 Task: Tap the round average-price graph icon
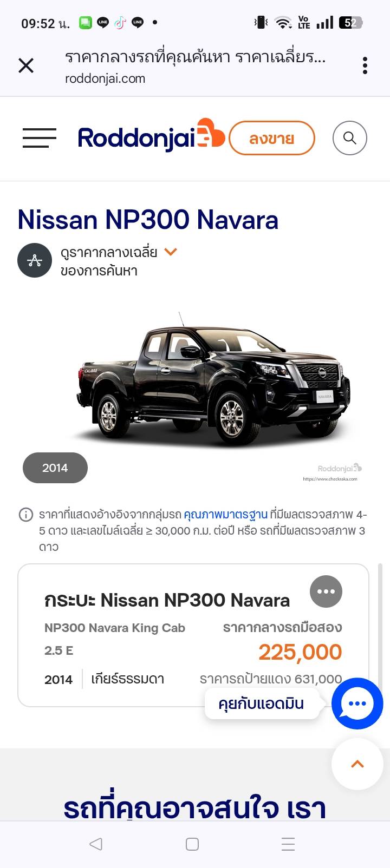(x=35, y=260)
